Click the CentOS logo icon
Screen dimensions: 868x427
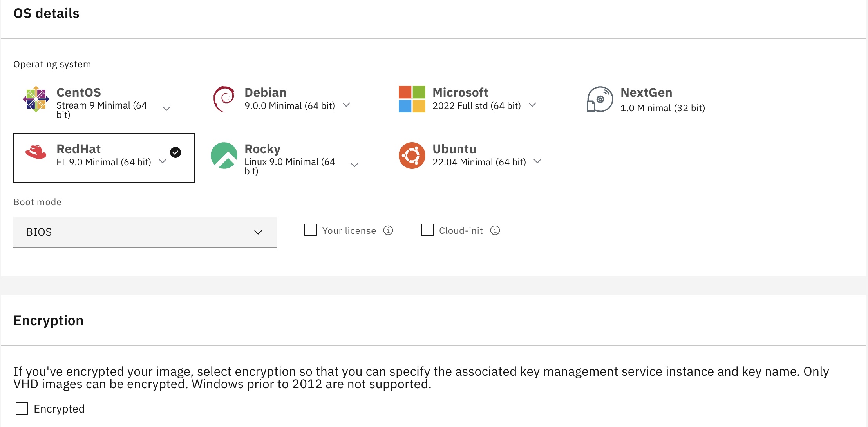coord(36,99)
